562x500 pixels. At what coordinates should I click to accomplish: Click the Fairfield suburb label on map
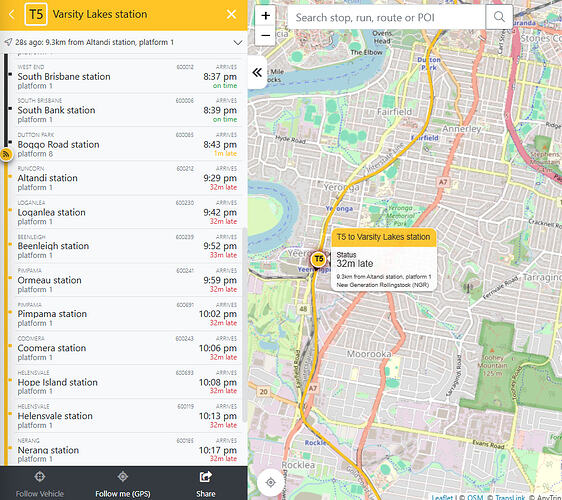(394, 112)
